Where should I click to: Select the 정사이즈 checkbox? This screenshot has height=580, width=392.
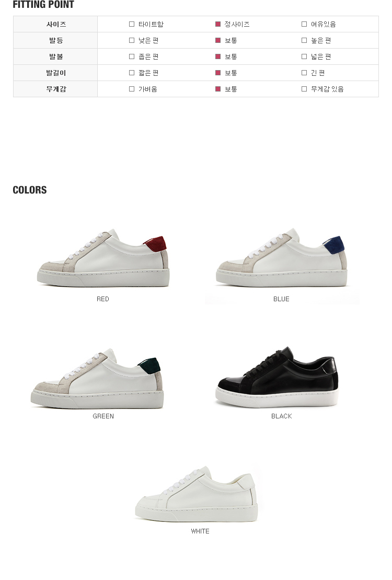[218, 24]
